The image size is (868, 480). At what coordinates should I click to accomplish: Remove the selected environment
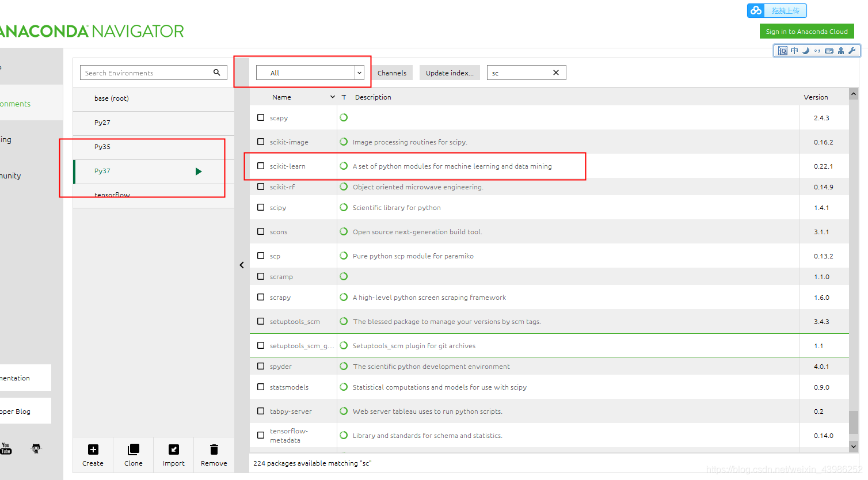click(214, 455)
